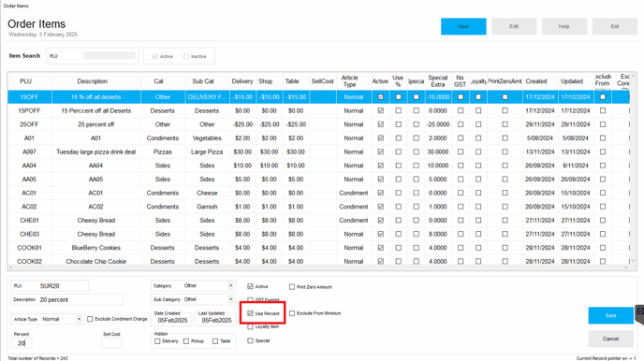Click the New button
The height and width of the screenshot is (361, 644).
click(x=463, y=26)
